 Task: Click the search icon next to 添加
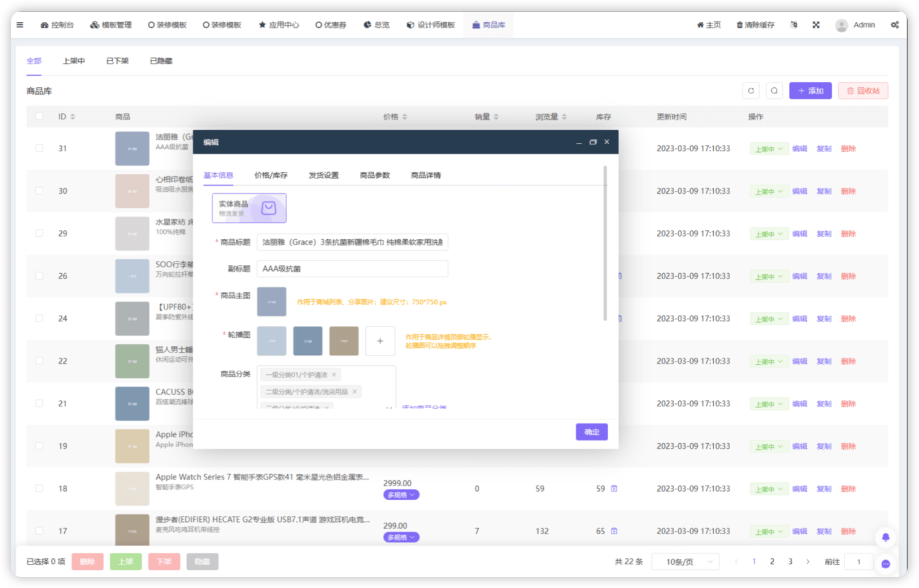pyautogui.click(x=774, y=91)
